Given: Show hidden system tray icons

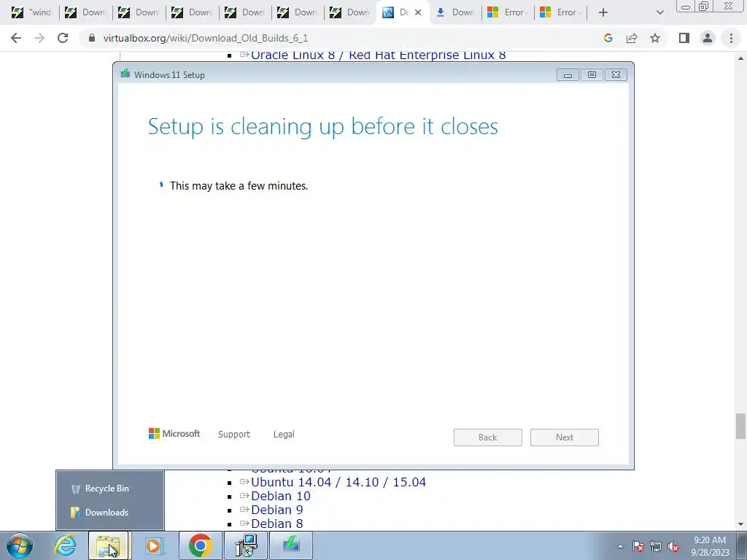Looking at the screenshot, I should tap(620, 546).
